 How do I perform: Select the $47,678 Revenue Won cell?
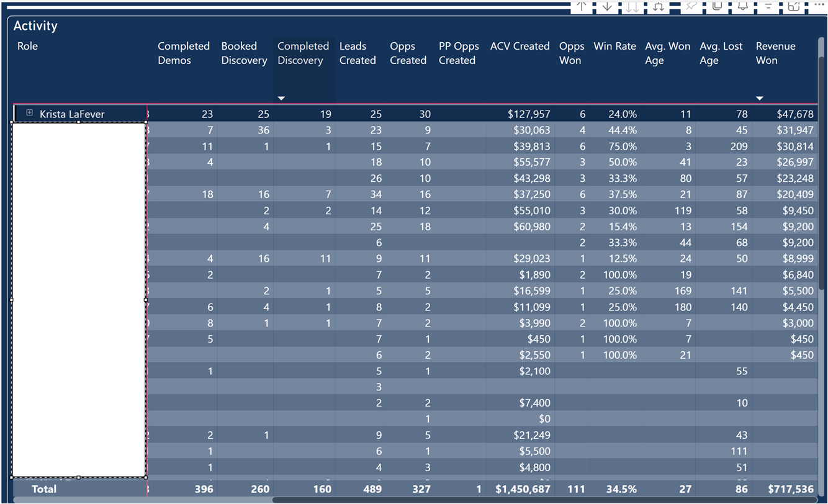[795, 114]
